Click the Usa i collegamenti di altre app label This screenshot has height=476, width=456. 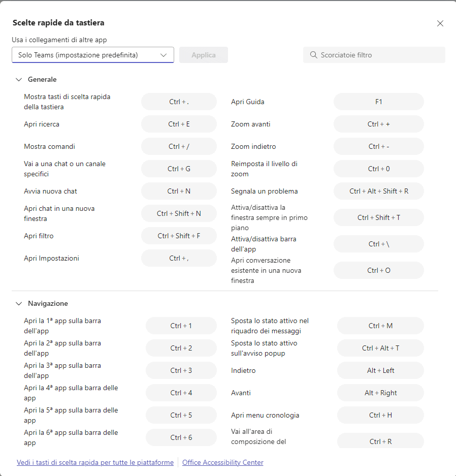(x=59, y=40)
